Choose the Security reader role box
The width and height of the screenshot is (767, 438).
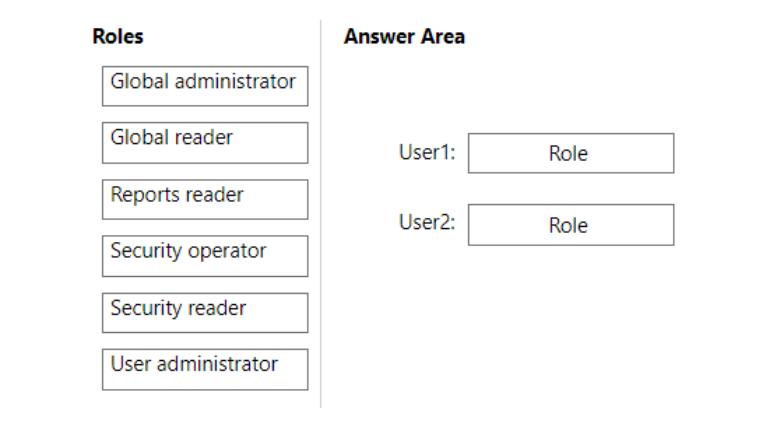coord(205,312)
